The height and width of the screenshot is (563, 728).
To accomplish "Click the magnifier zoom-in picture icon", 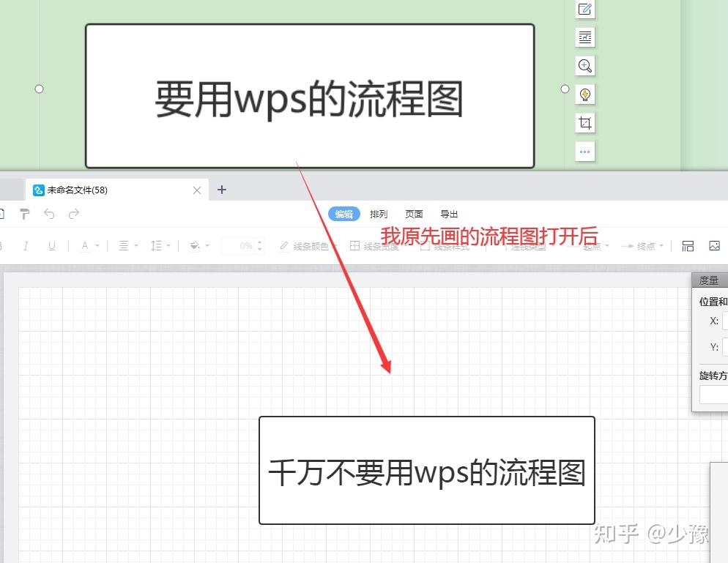I will pyautogui.click(x=585, y=65).
